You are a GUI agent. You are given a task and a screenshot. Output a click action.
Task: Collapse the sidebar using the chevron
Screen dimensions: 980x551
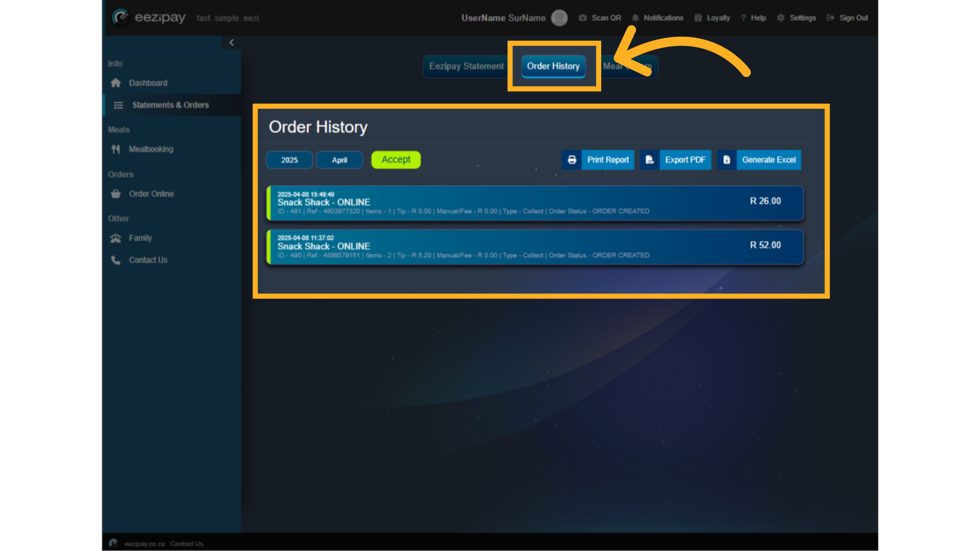coord(231,42)
